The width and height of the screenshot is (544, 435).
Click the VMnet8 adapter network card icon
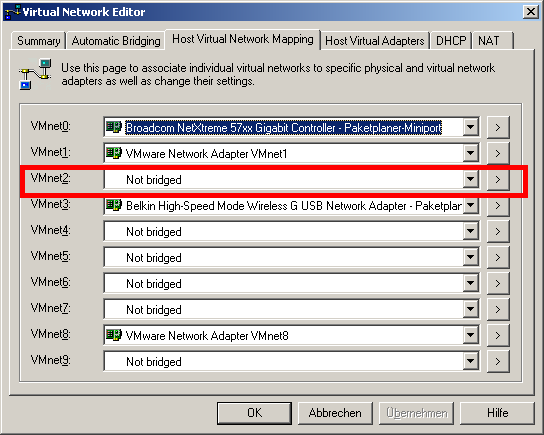[x=114, y=335]
